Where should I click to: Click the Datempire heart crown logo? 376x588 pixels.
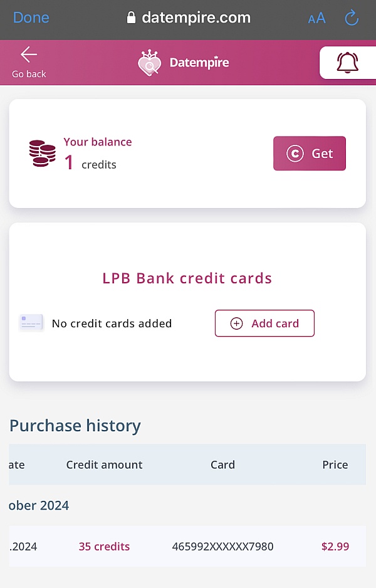coord(150,63)
